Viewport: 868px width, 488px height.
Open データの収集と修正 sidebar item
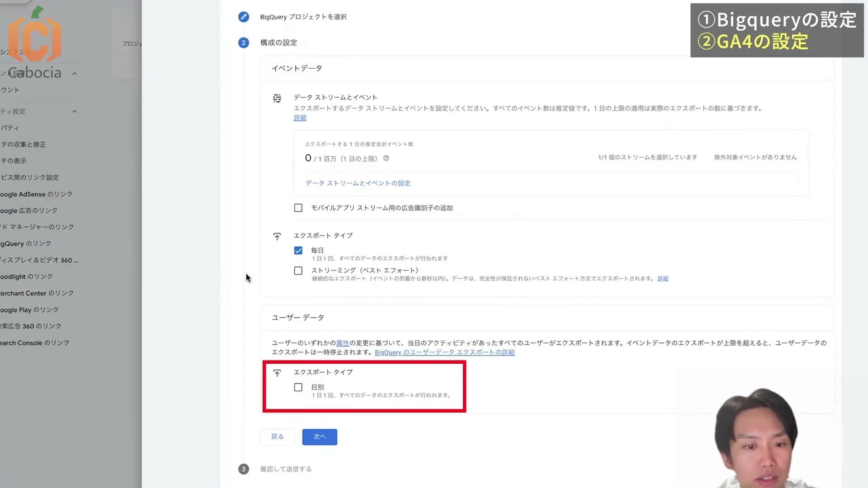pos(23,145)
